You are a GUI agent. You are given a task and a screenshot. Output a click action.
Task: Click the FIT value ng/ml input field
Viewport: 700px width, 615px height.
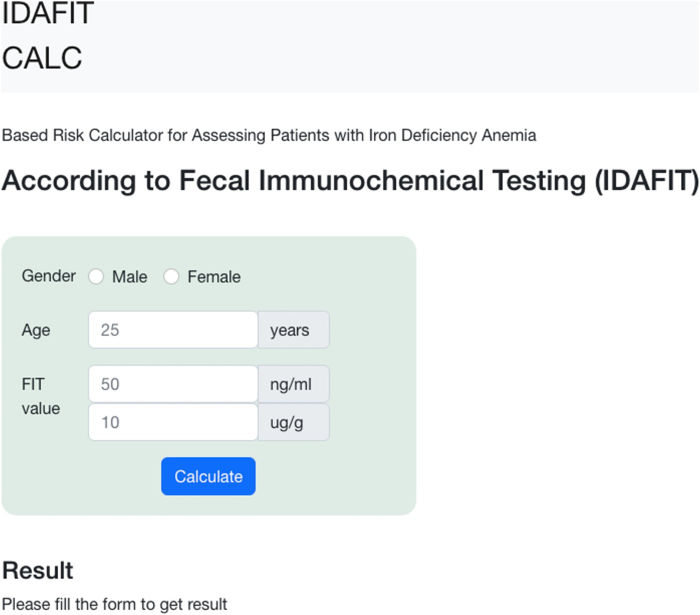coord(173,384)
